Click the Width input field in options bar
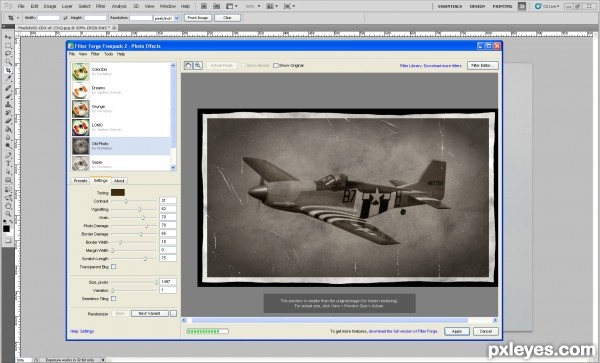 pyautogui.click(x=49, y=18)
